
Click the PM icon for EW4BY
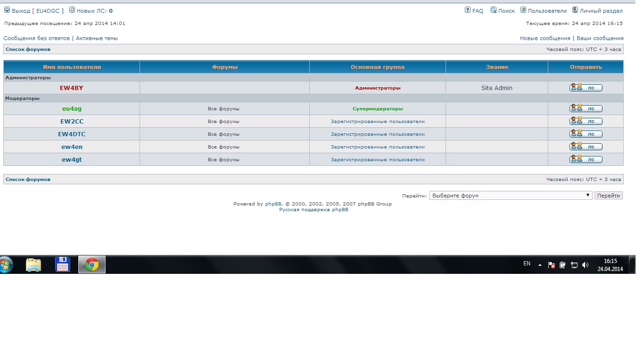586,88
